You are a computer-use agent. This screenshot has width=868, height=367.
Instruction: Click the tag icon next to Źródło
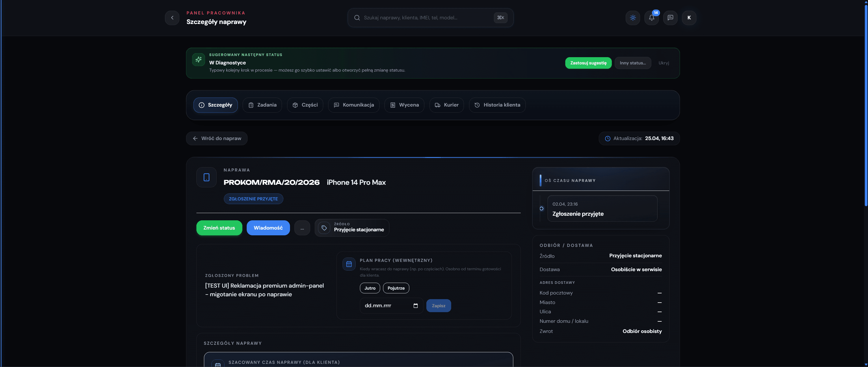click(324, 228)
